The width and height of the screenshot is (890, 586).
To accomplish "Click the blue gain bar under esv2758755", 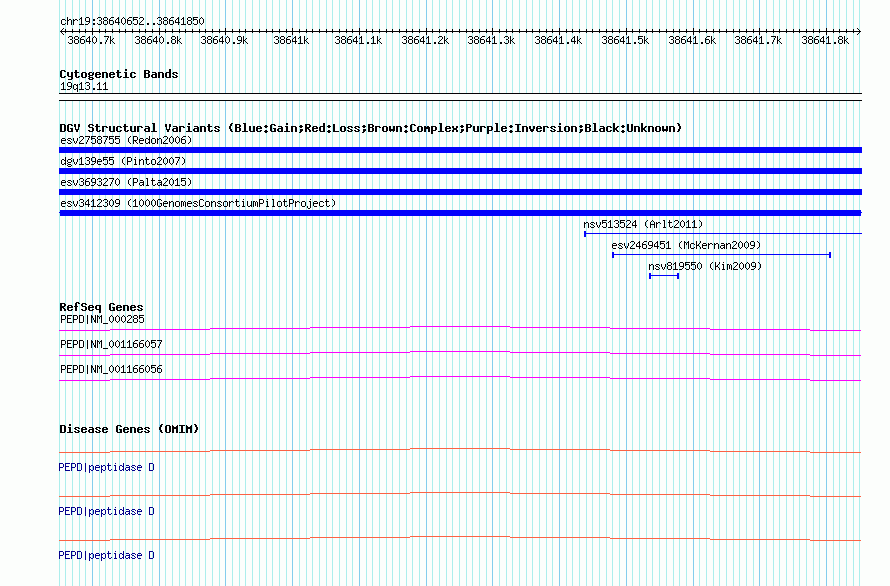I will tap(460, 150).
